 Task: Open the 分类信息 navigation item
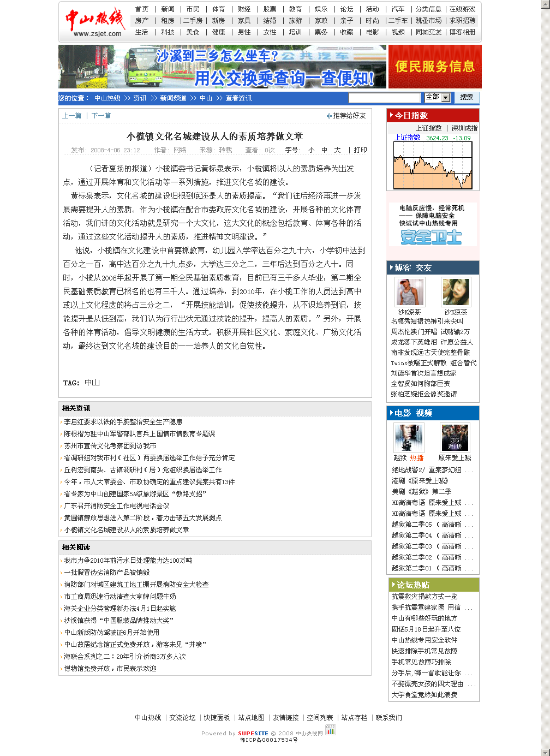click(428, 9)
